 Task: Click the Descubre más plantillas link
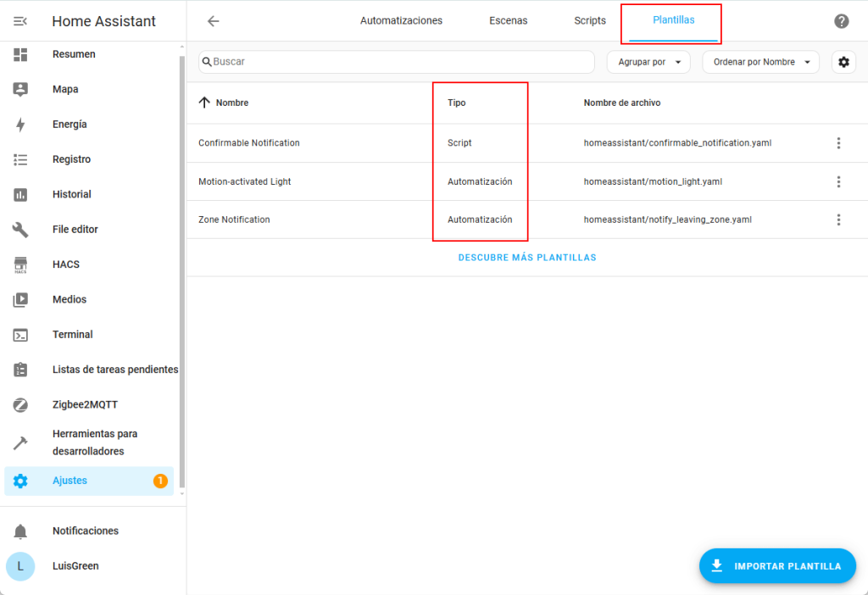coord(527,258)
